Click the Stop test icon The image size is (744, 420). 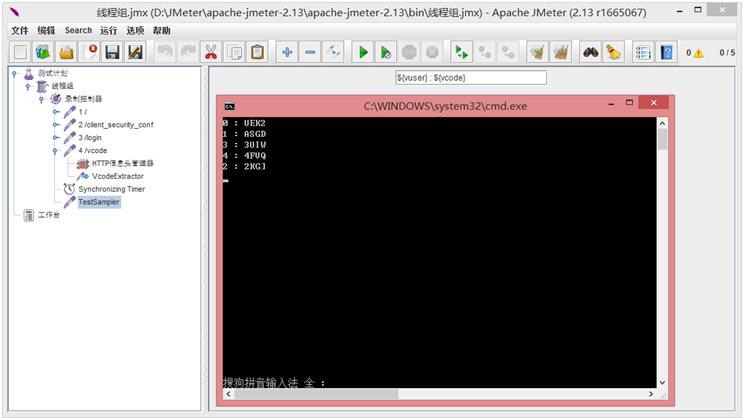409,52
